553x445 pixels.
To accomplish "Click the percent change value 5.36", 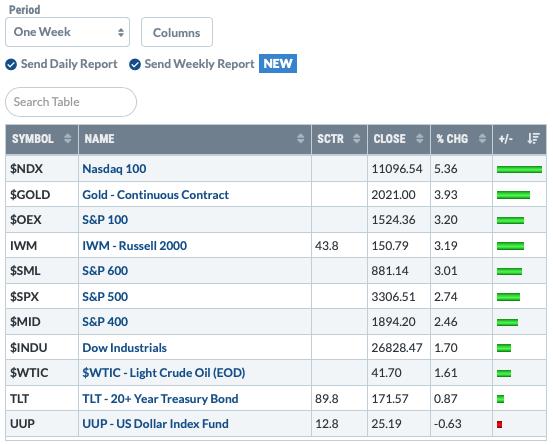I will (x=446, y=169).
